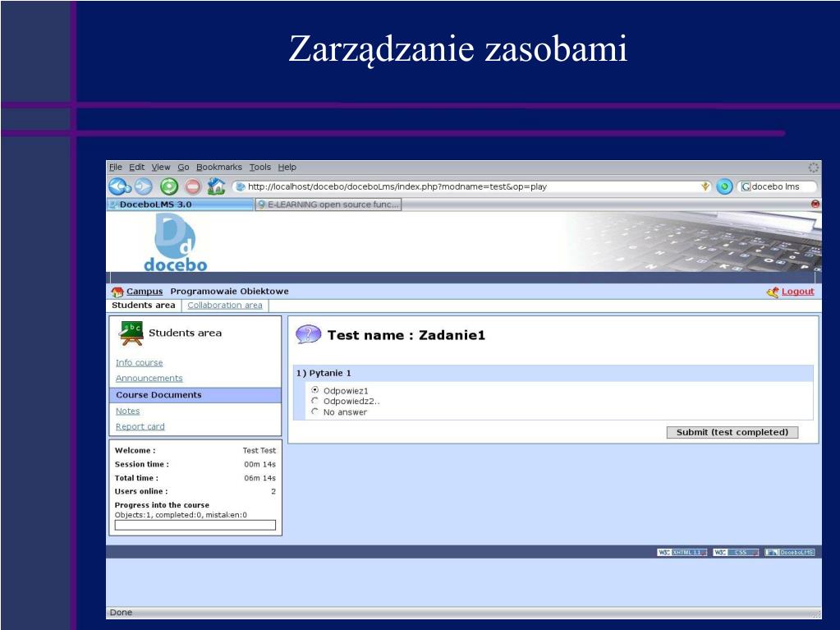Image resolution: width=840 pixels, height=630 pixels.
Task: Open the Notes link
Action: point(127,411)
